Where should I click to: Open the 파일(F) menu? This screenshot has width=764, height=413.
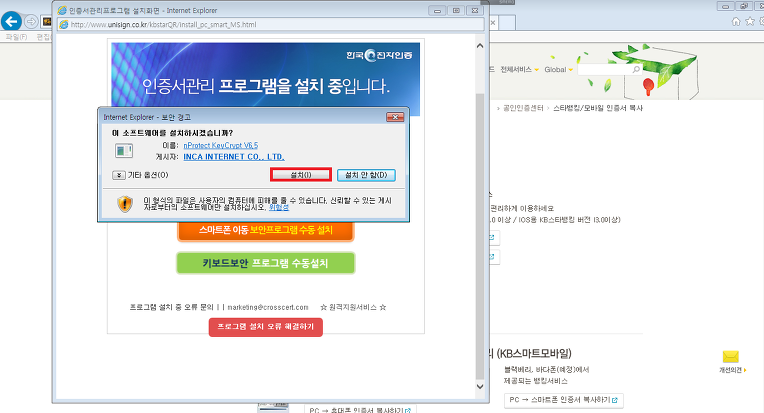(16, 37)
